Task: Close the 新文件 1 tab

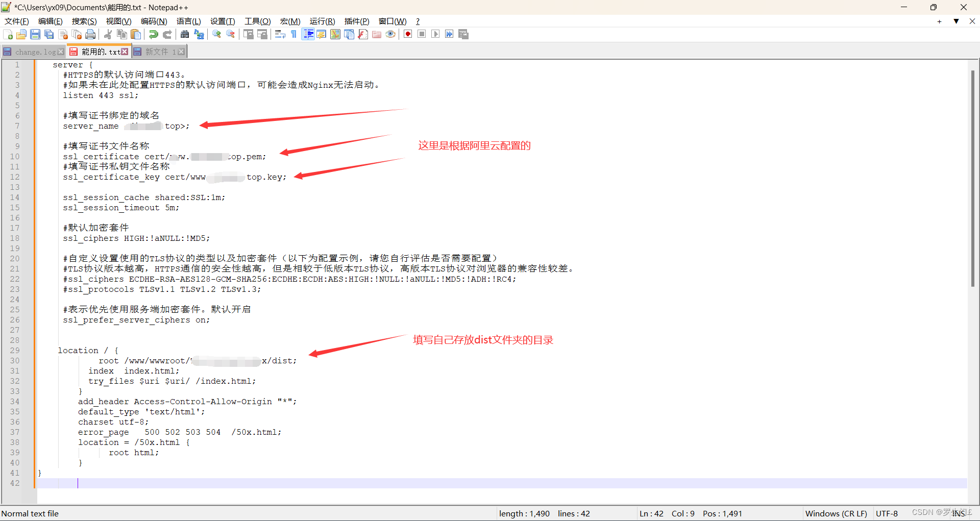Action: tap(181, 52)
